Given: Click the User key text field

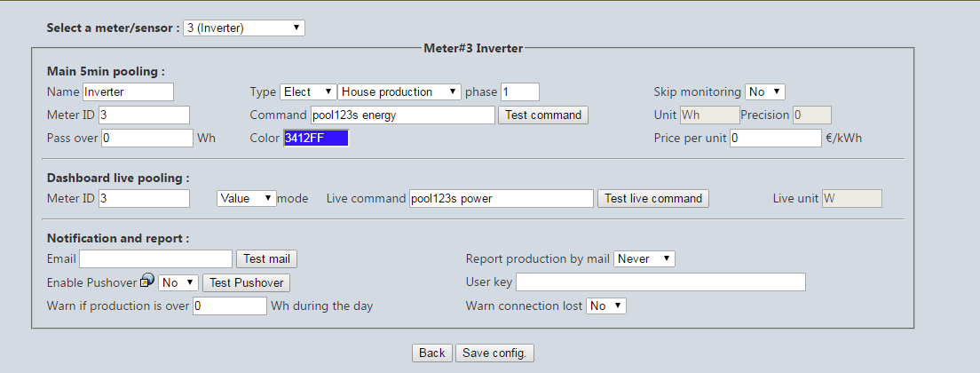Looking at the screenshot, I should point(660,282).
